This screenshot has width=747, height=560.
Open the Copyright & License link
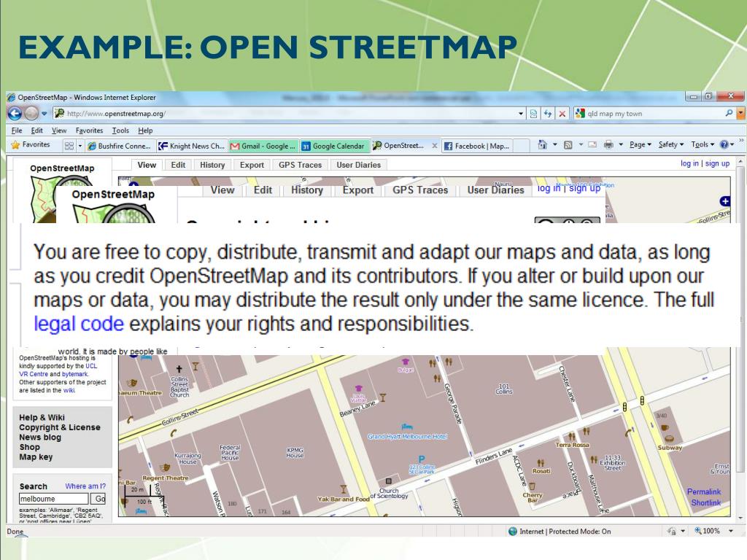pyautogui.click(x=60, y=427)
